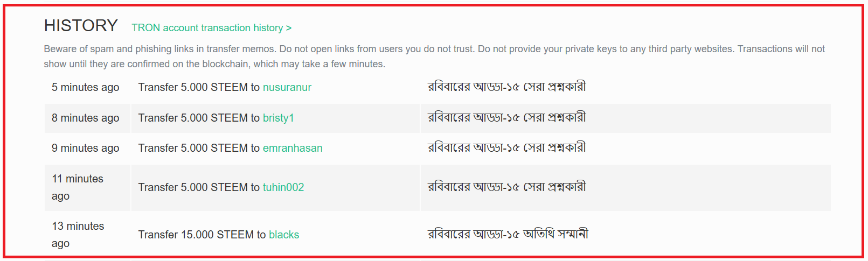Screen dimensions: 868x261
Task: Click 'Transfer 15.000 STEEM to' text
Action: 202,235
